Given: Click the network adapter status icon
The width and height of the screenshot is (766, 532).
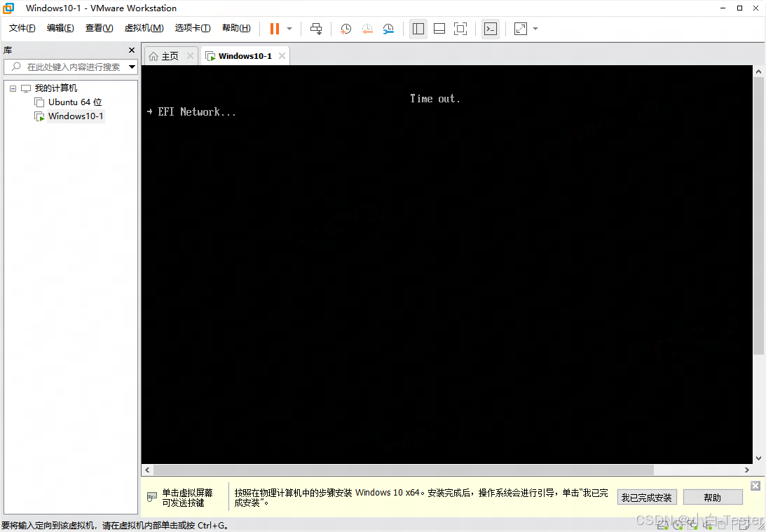Looking at the screenshot, I should pyautogui.click(x=691, y=525).
